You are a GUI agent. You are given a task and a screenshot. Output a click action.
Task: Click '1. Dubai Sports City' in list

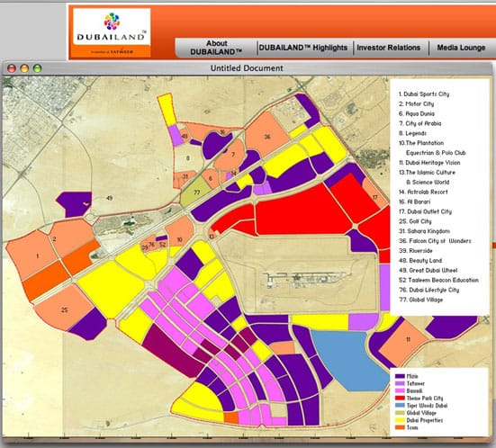(424, 94)
